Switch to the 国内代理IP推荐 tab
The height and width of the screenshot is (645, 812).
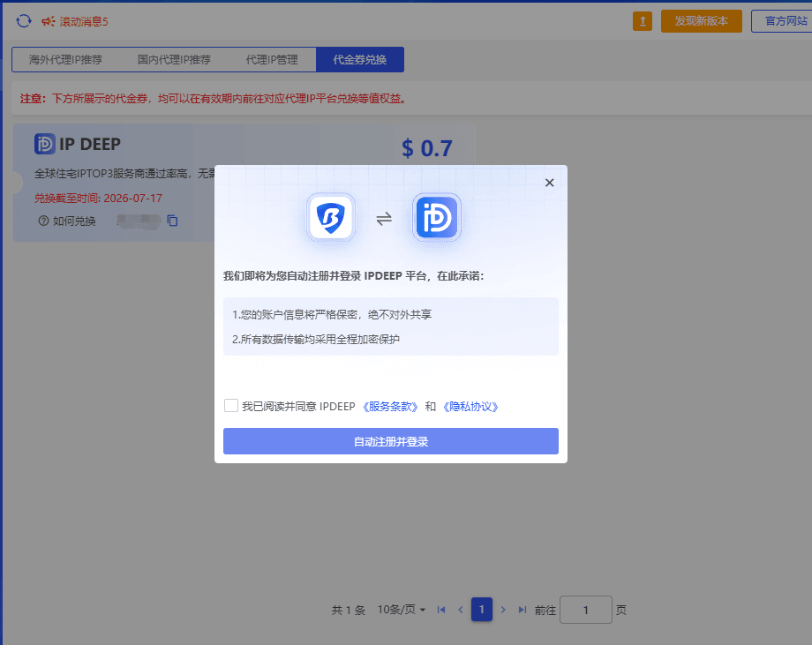pyautogui.click(x=174, y=59)
